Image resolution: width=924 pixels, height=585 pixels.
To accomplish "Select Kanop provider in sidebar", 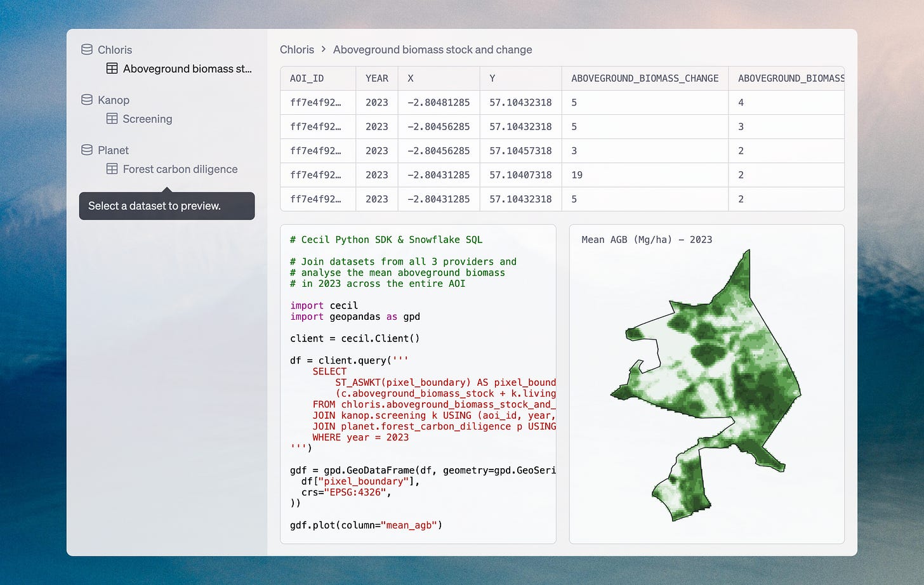I will click(114, 100).
